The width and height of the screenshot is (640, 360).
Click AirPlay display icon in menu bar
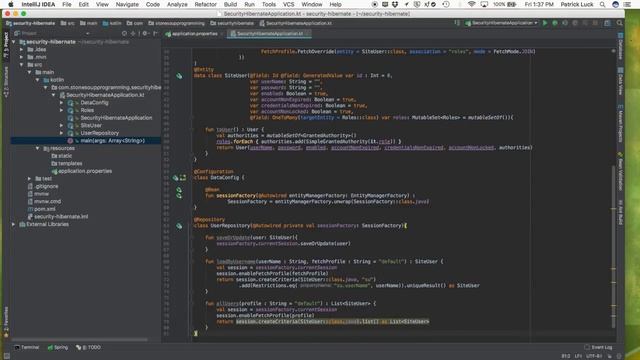(x=484, y=4)
